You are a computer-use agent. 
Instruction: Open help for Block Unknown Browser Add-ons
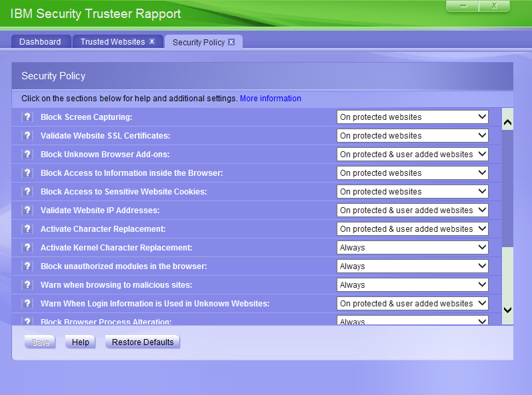pos(27,155)
